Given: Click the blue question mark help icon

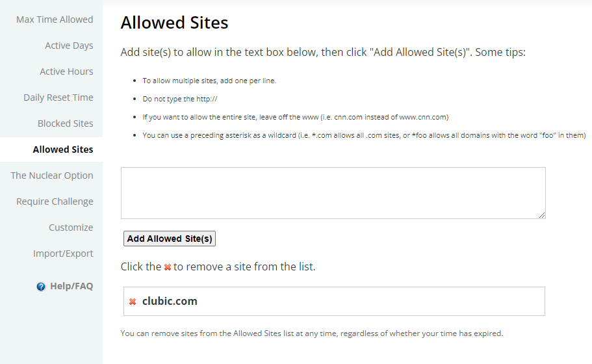Looking at the screenshot, I should tap(41, 287).
